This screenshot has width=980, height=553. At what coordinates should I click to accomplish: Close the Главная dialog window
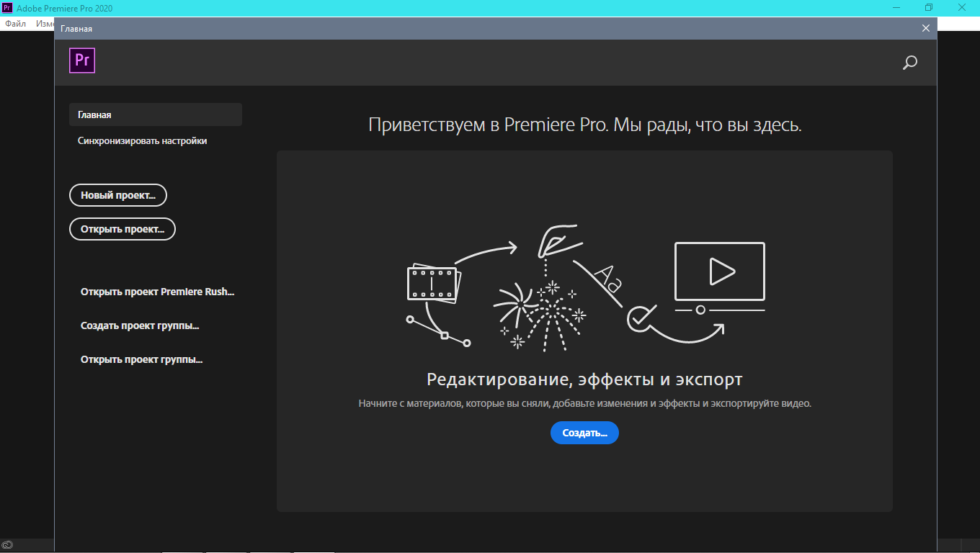tap(926, 28)
